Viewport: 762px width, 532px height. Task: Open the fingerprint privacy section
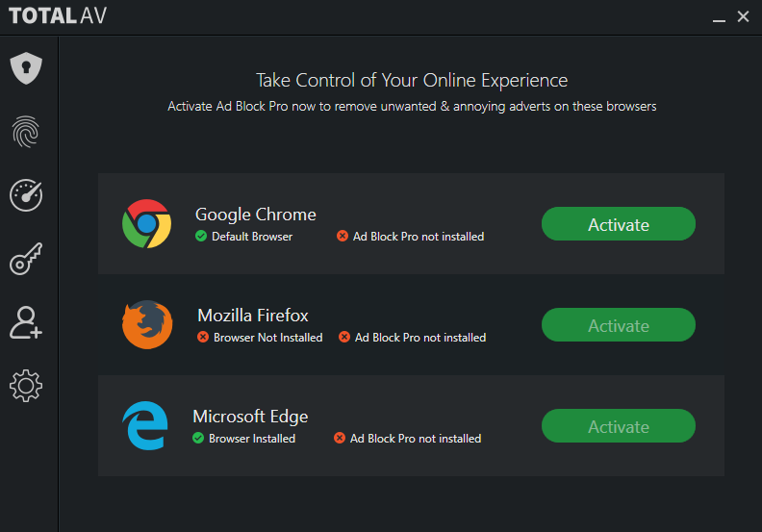point(26,132)
